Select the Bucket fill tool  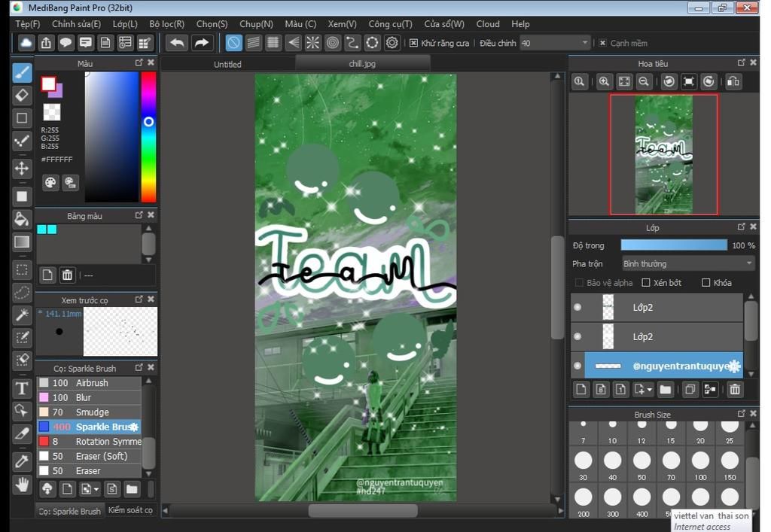click(x=22, y=219)
